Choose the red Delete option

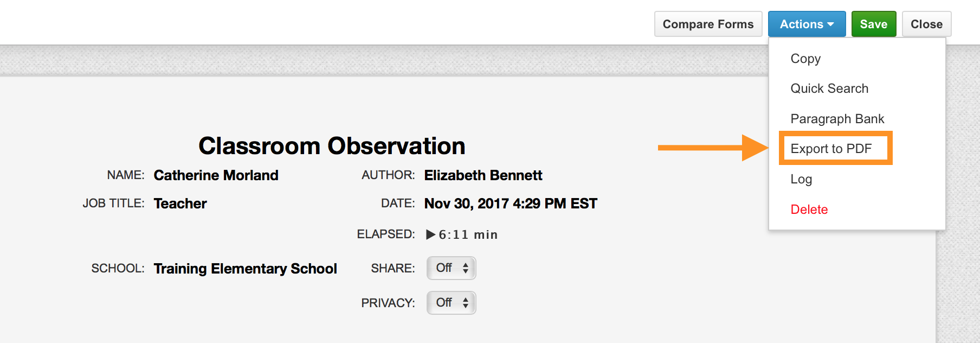tap(809, 209)
